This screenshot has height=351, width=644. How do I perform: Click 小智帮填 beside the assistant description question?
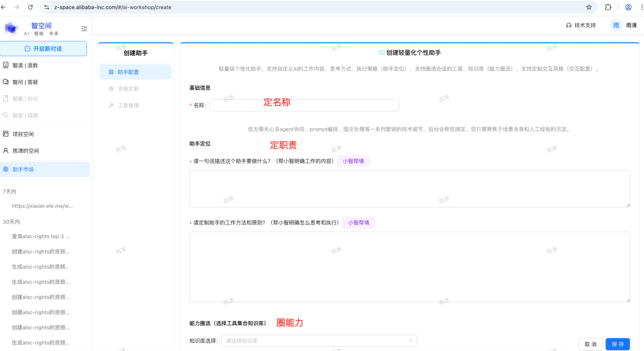[353, 161]
